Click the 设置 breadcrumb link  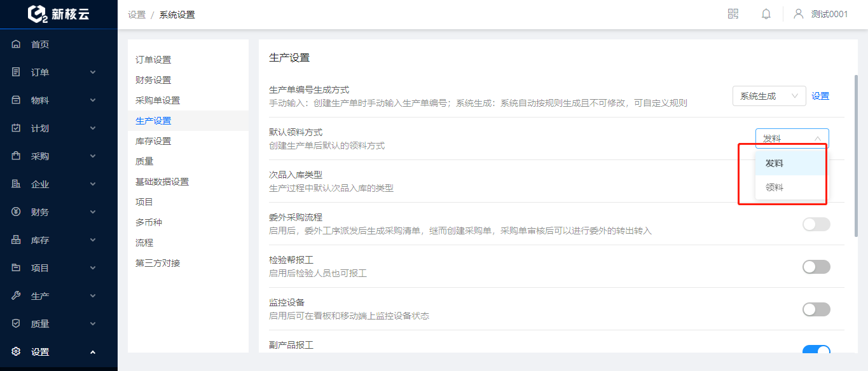tap(137, 15)
